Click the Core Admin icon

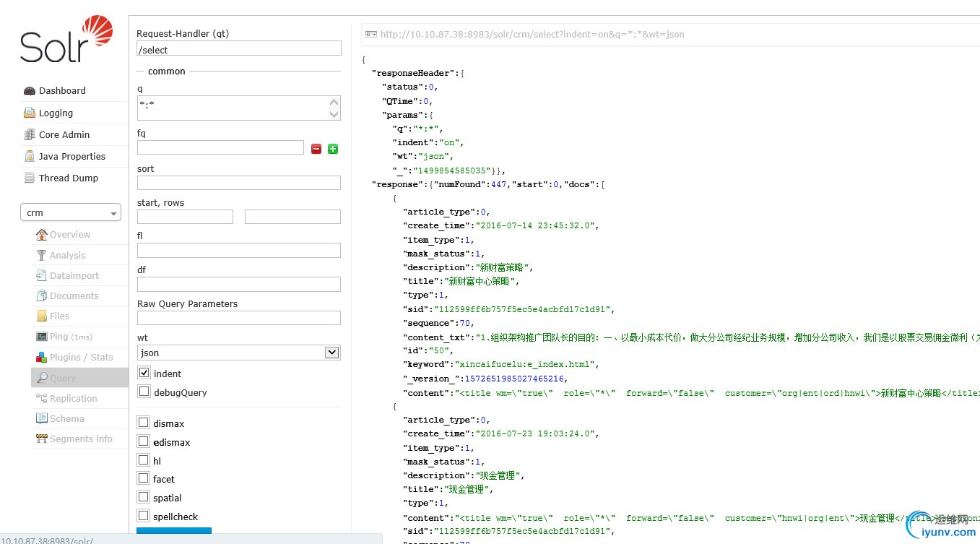pos(30,134)
